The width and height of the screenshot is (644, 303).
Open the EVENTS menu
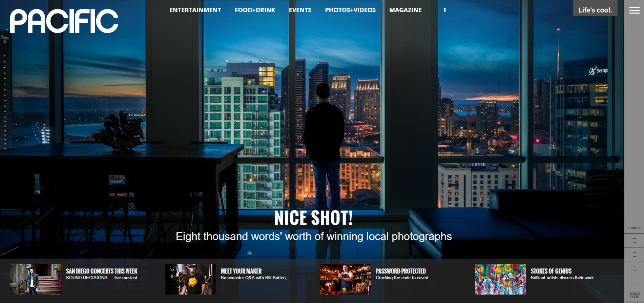[300, 10]
